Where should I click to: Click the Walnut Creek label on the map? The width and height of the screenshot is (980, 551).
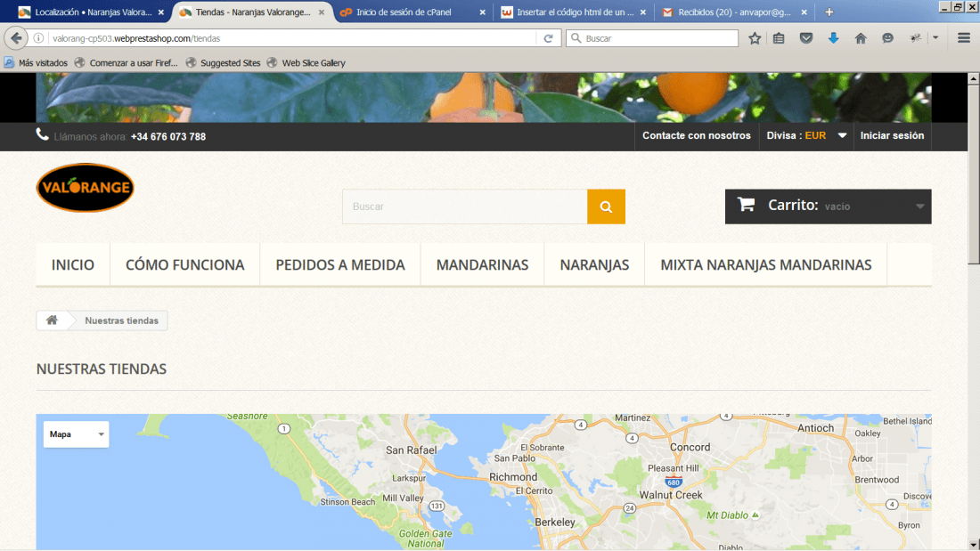click(671, 495)
